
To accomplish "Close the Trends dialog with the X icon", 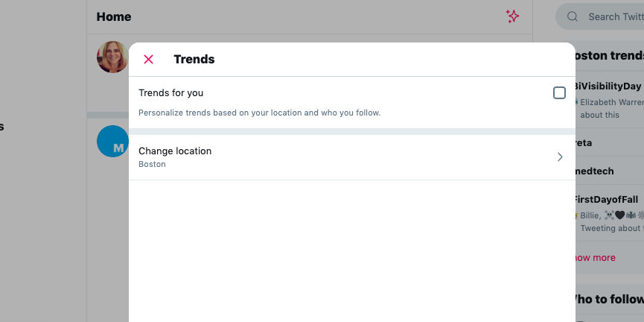I will tap(148, 60).
